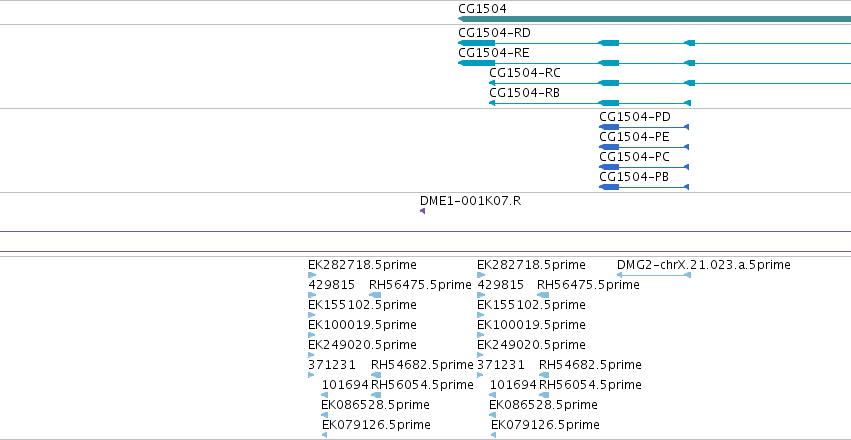Click the CG1504-PC blue protein glyph

(x=644, y=167)
